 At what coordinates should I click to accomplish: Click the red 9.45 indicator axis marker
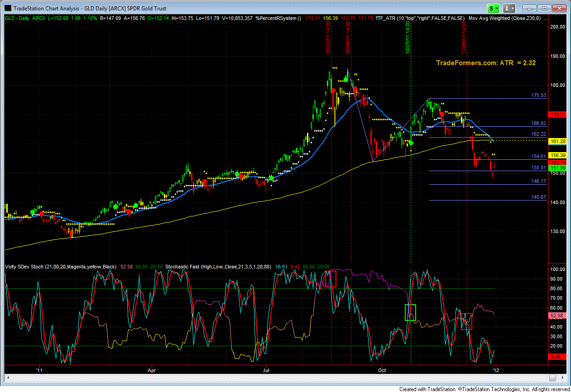click(557, 357)
